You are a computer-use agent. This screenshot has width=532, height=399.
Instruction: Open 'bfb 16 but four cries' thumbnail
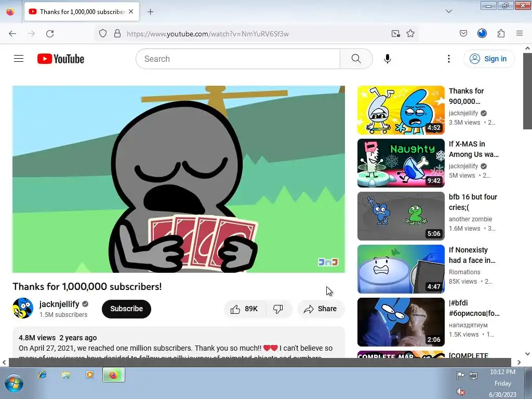[x=401, y=216]
